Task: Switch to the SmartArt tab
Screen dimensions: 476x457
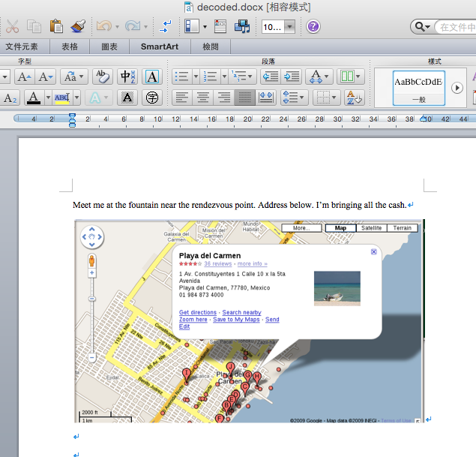Action: coord(159,47)
